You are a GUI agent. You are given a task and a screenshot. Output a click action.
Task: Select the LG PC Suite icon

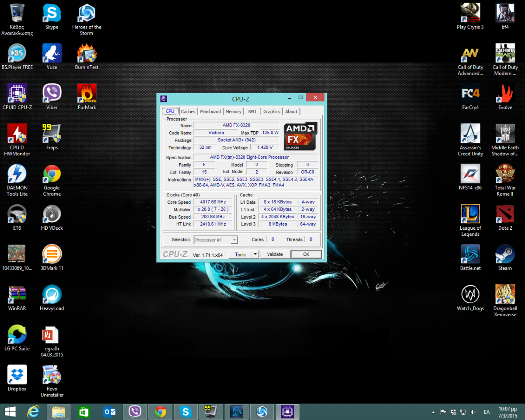point(17,338)
